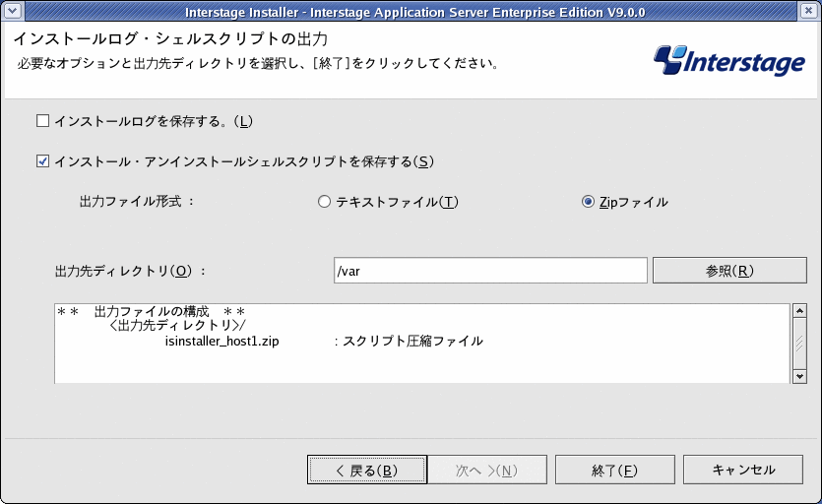Click the Interstage Installer title bar text
This screenshot has height=504, width=822.
coord(414,12)
